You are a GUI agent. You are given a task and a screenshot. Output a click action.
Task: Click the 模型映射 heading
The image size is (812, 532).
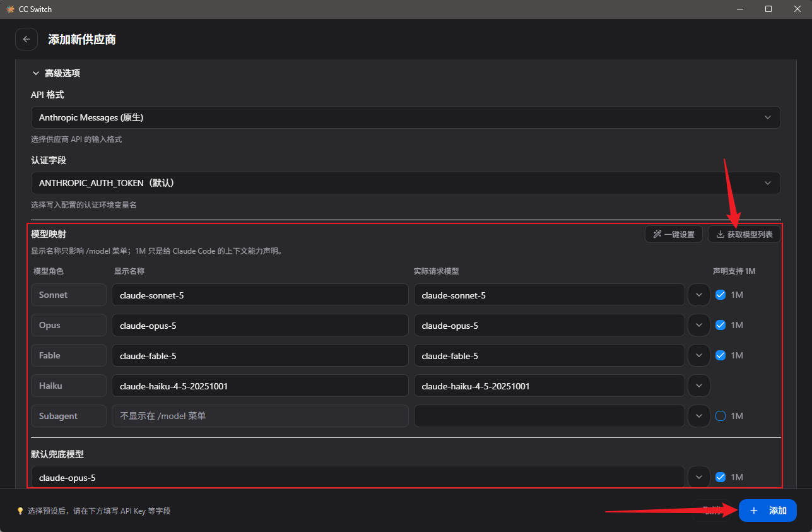point(49,234)
